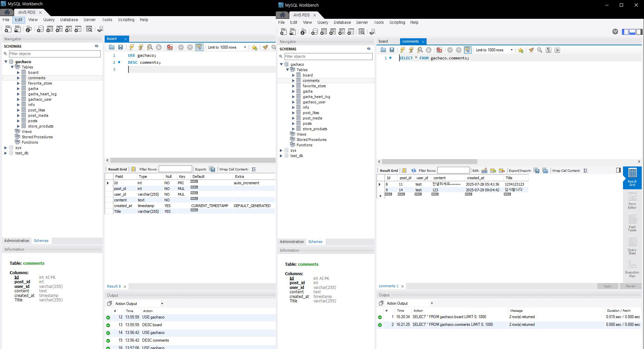Open Query Stats side panel
Viewport: 644px width, 349px height.
(x=632, y=246)
